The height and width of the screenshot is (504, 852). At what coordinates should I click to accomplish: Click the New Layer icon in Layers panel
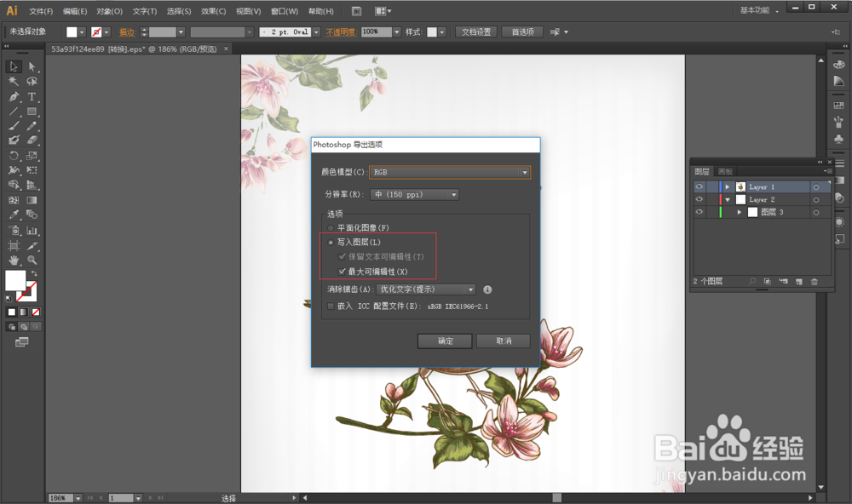pyautogui.click(x=799, y=280)
